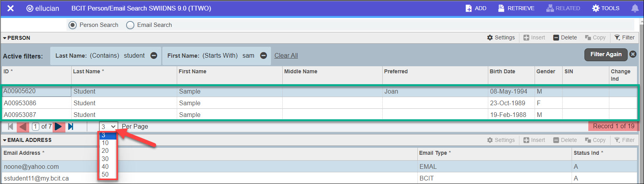This screenshot has width=644, height=184.
Task: Select the Person Search radio button
Action: (72, 25)
